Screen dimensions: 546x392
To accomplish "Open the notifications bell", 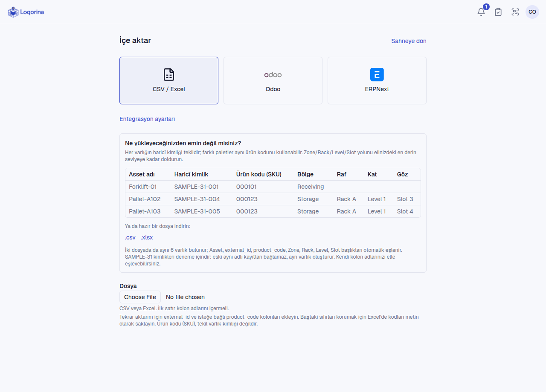I will tap(481, 12).
